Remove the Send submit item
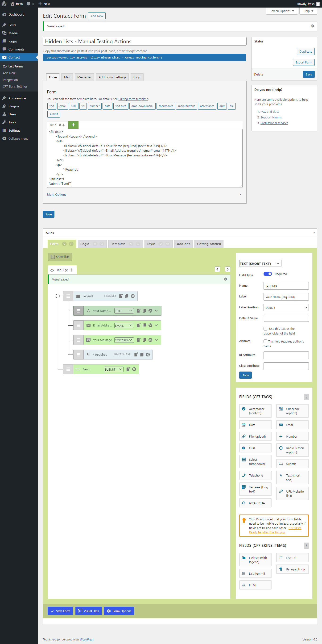This screenshot has width=322, height=644. [x=134, y=369]
